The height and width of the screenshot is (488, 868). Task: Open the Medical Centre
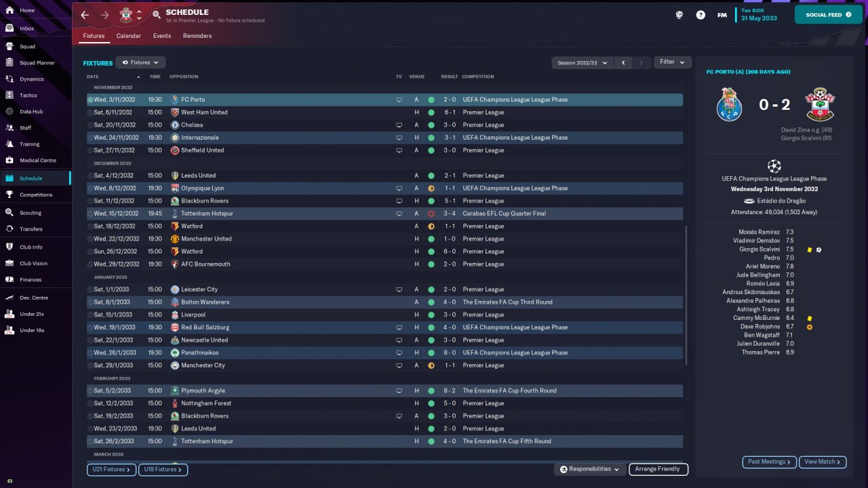[x=38, y=161]
